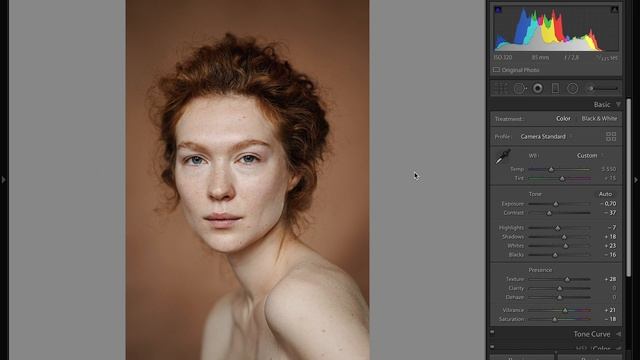Viewport: 640px width, 360px height.
Task: Click the Texture value +28
Action: (610, 279)
